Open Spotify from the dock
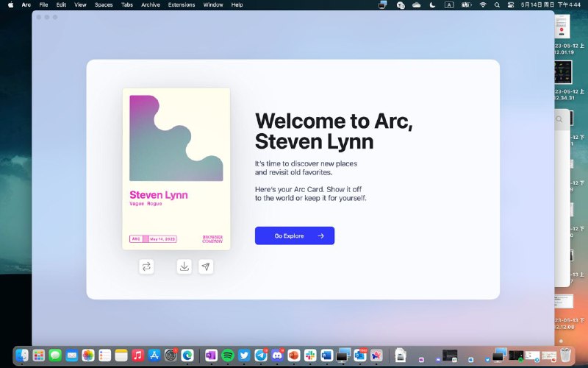The height and width of the screenshot is (368, 588). pyautogui.click(x=227, y=355)
